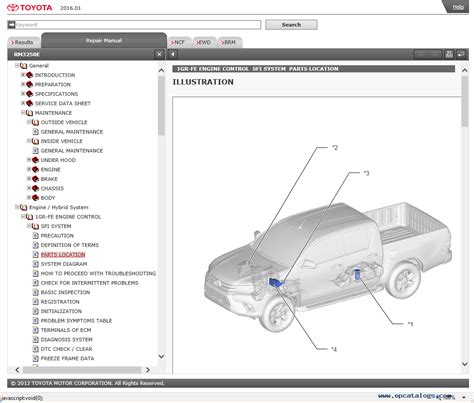Viewport: 474px width, 403px height.
Task: Click the FREEZE FRAME DATA document icon
Action: point(36,358)
